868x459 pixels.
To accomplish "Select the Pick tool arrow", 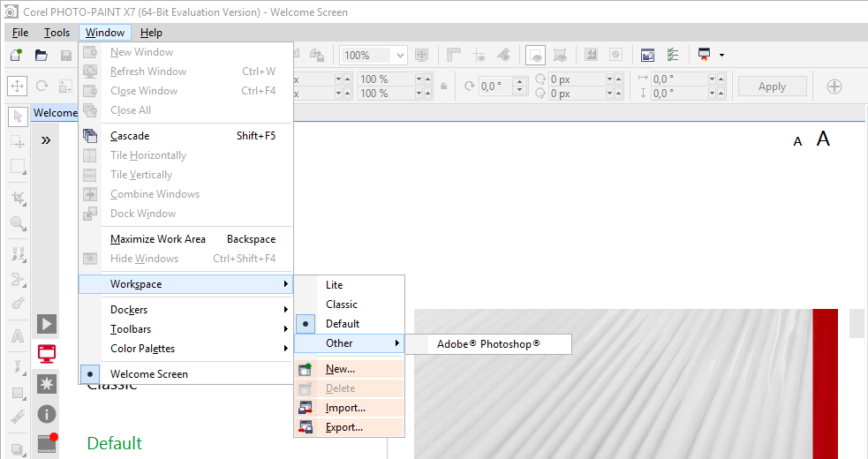I will (18, 117).
